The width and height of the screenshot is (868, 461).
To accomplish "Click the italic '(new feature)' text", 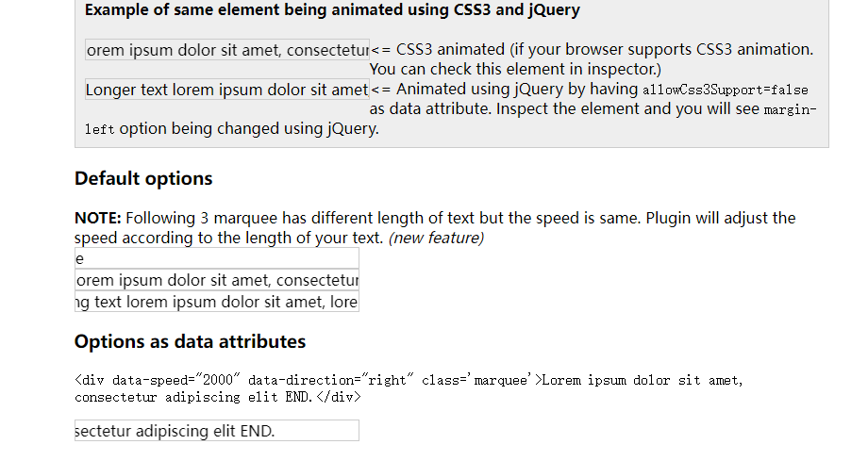I will (436, 238).
